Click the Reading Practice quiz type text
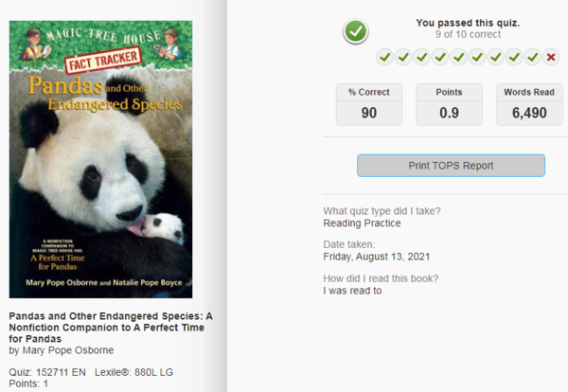This screenshot has height=392, width=568. pos(362,223)
